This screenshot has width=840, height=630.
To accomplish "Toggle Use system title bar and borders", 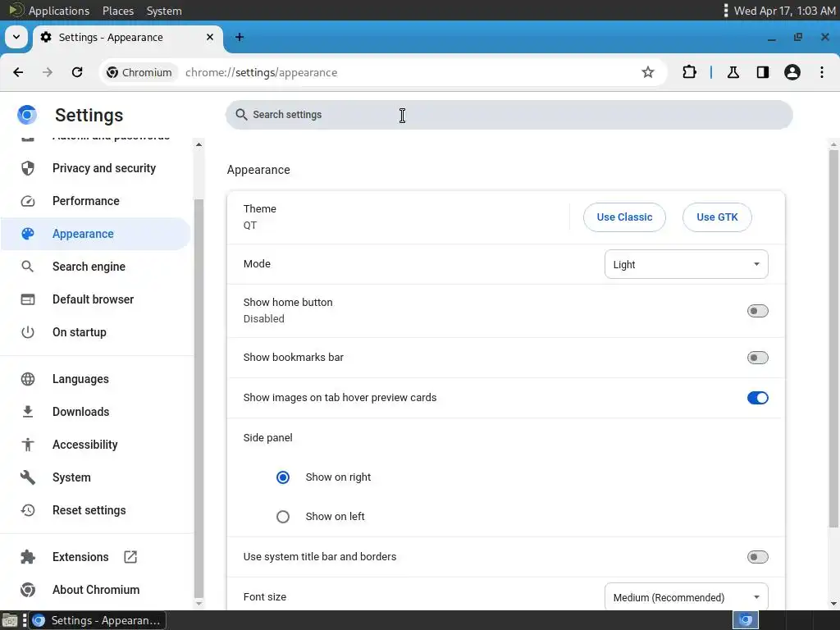I will [757, 557].
